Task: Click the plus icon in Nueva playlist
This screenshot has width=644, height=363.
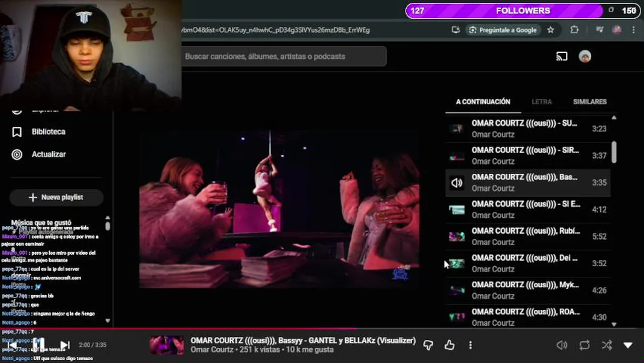Action: 33,197
